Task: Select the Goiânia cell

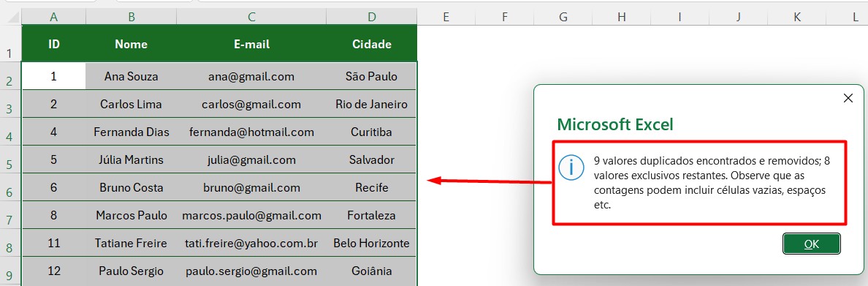Action: coord(371,271)
